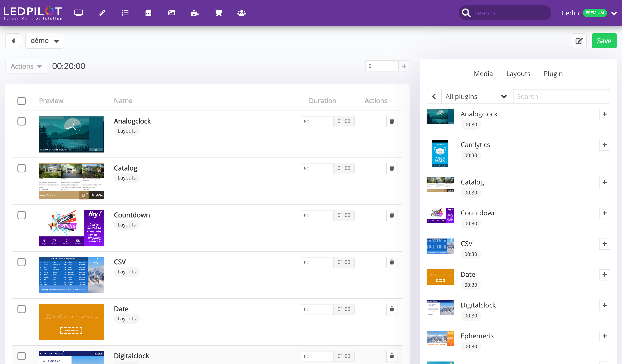Switch to the Plugin tab
Screen dimensions: 622x364
tap(553, 74)
